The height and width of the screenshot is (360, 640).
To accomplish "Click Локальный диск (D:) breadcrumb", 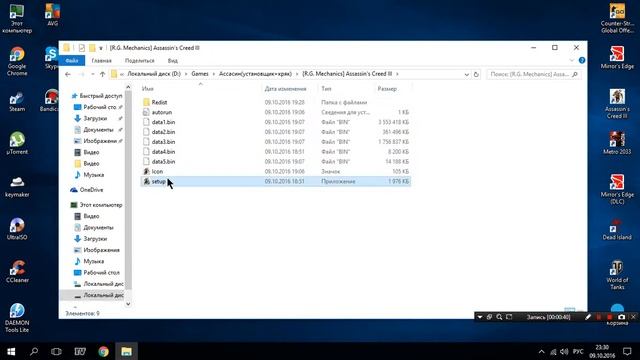I will pyautogui.click(x=154, y=74).
